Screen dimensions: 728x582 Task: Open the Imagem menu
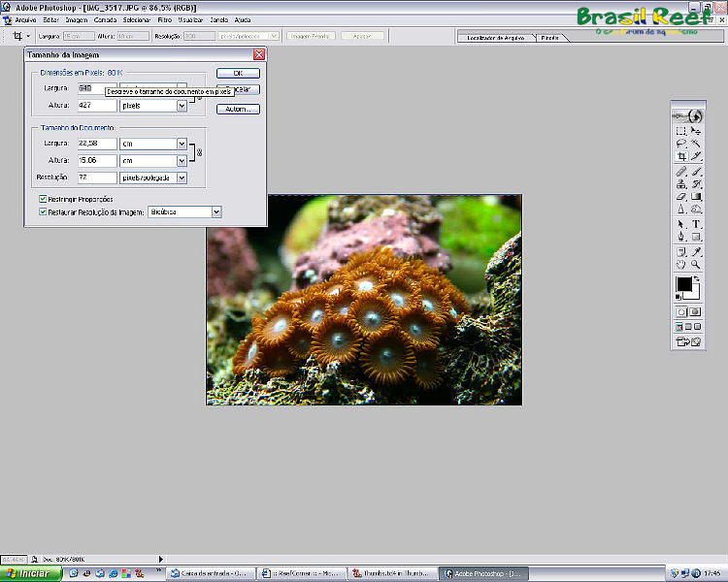[x=77, y=19]
